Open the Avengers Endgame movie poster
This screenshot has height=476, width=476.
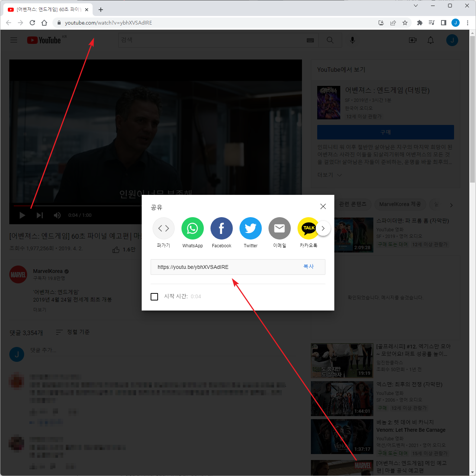point(329,103)
